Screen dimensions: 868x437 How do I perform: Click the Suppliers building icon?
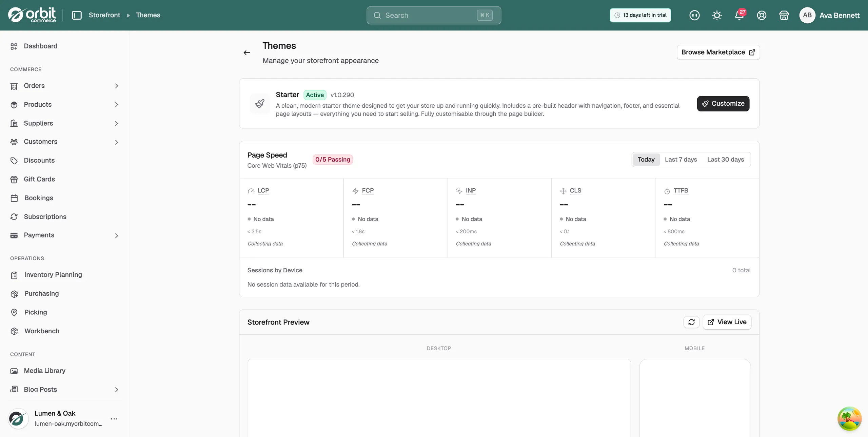14,124
